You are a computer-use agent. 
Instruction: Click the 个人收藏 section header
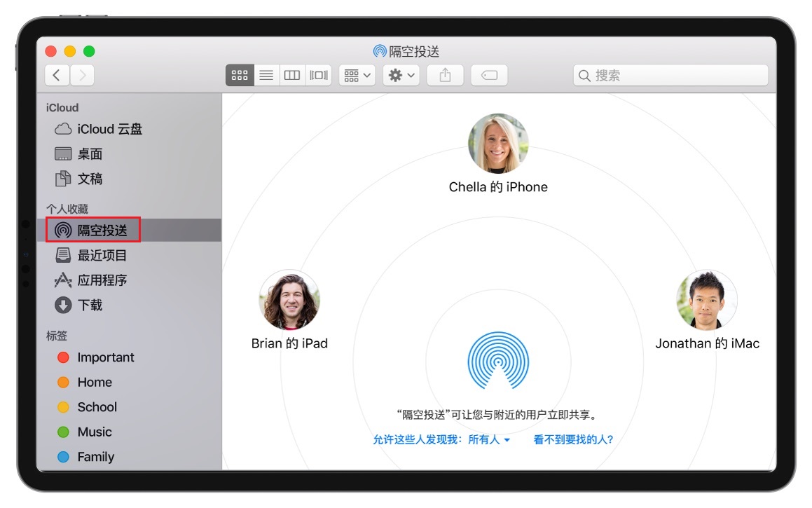click(67, 209)
